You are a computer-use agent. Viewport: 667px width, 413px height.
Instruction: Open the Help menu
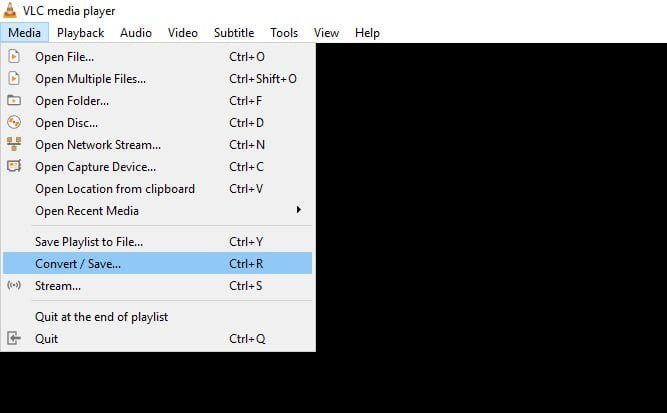[x=367, y=33]
